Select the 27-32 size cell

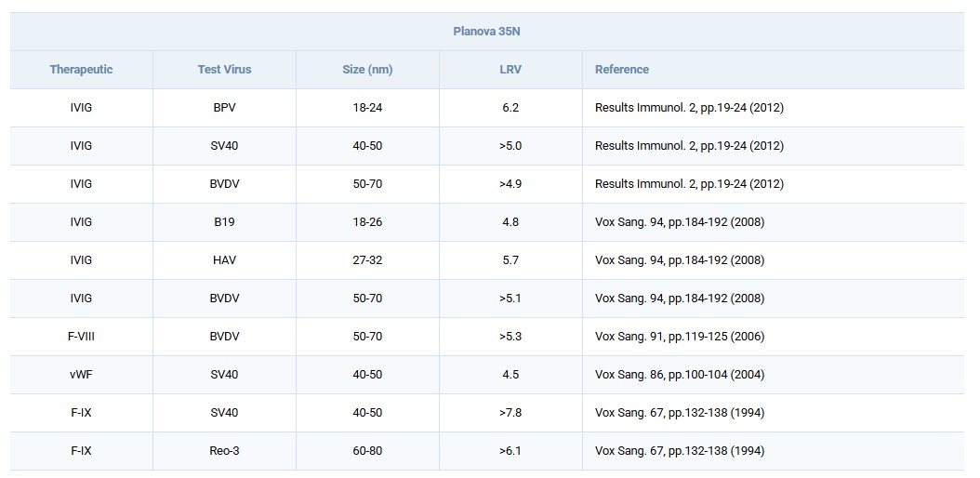pos(367,260)
